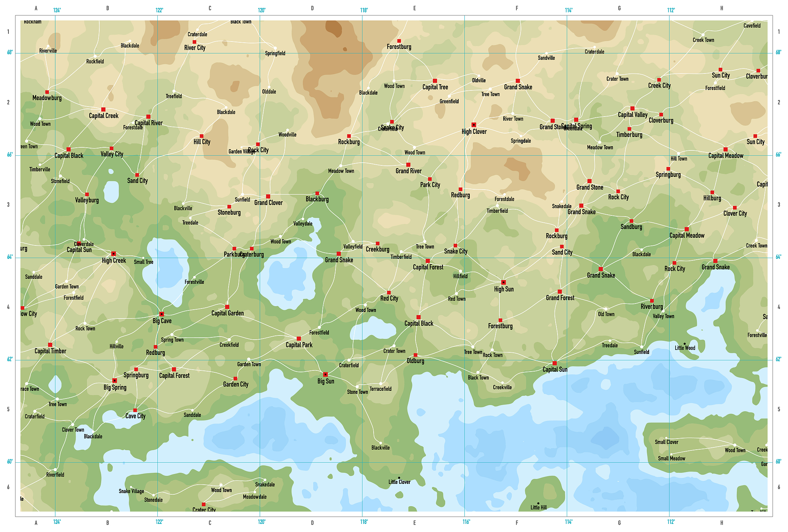Select the 60° latitude label on right
This screenshot has height=532, width=788.
coord(778,462)
